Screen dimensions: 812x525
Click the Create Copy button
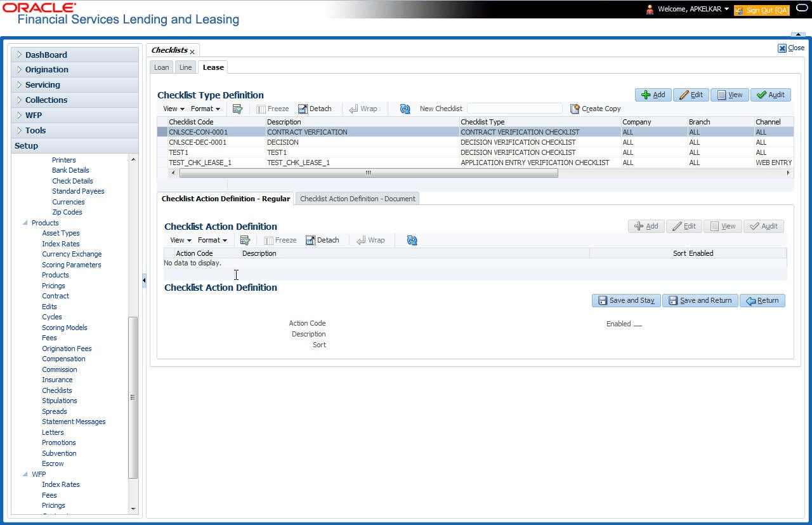(x=595, y=109)
